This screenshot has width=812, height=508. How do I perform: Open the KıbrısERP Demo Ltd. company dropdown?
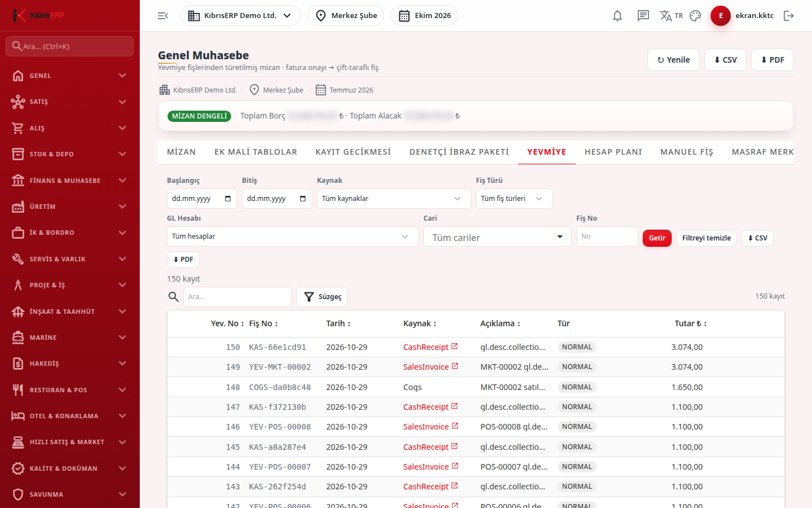tap(240, 16)
